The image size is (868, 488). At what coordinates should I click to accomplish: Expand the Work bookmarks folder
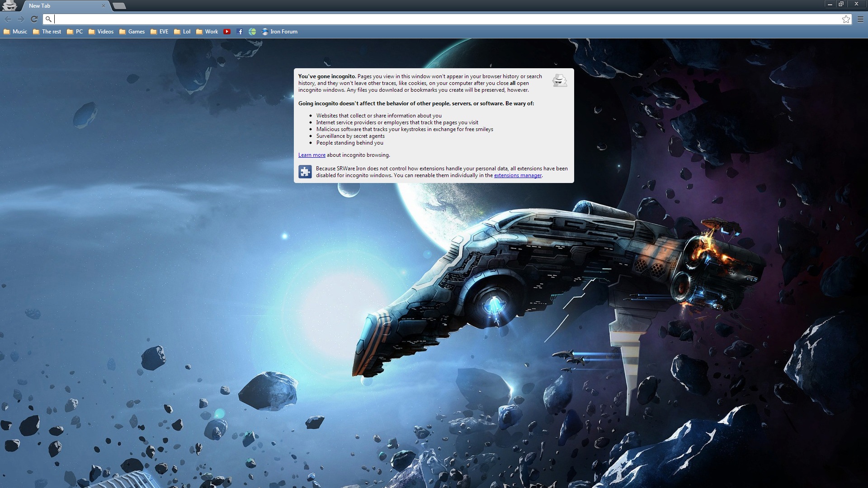coord(207,32)
